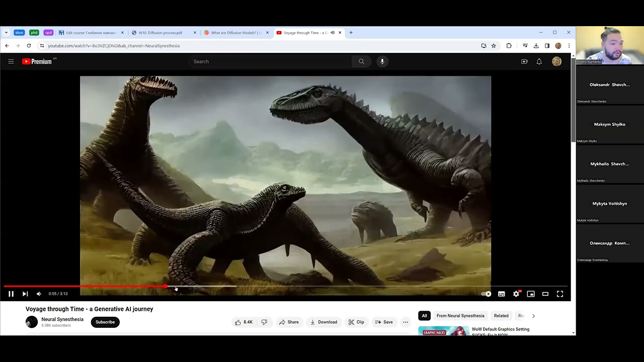The width and height of the screenshot is (644, 362).
Task: Subscribe to Neural Synesthesia
Action: 105,322
